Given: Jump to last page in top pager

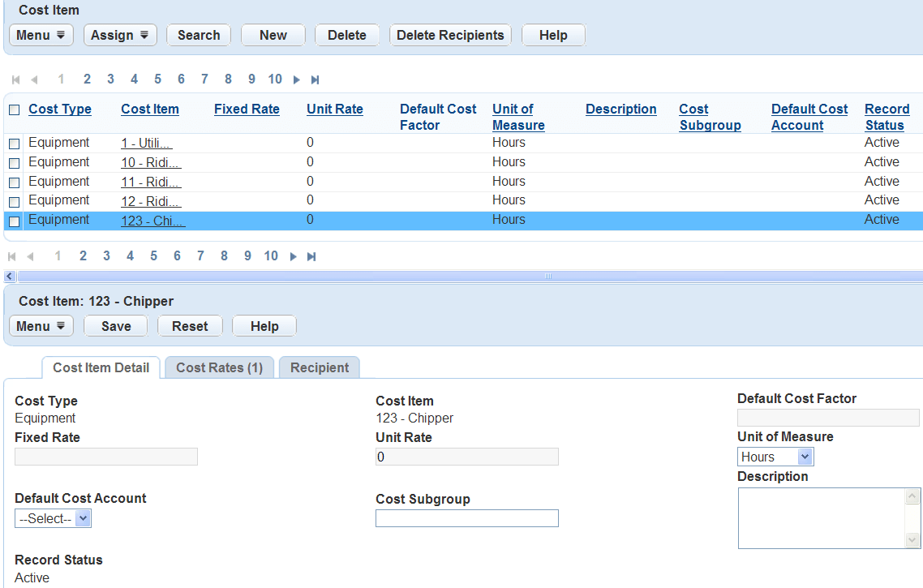Looking at the screenshot, I should [315, 79].
